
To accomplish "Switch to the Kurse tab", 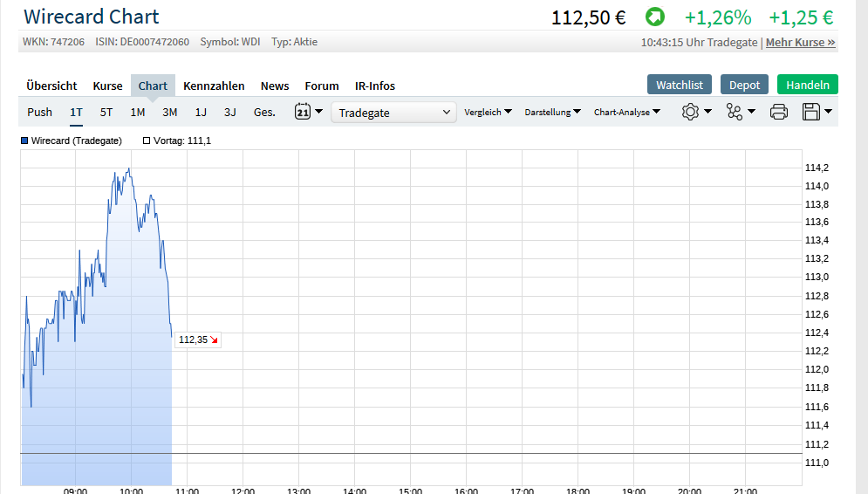I will [x=107, y=86].
